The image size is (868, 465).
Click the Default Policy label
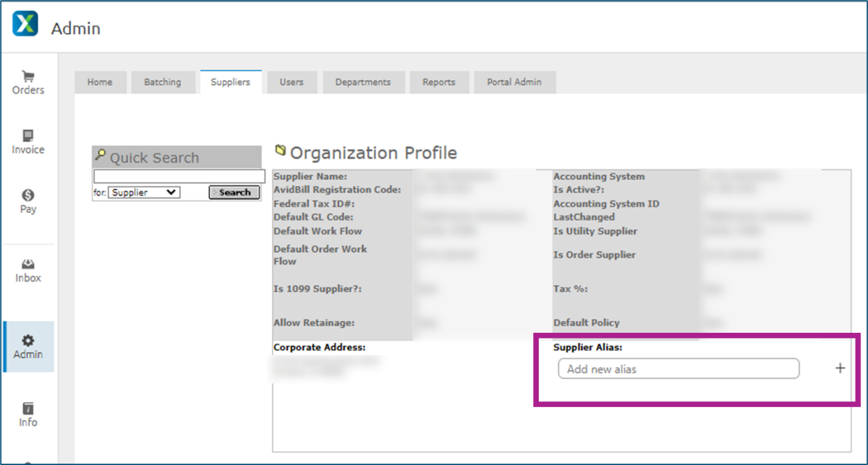(587, 322)
